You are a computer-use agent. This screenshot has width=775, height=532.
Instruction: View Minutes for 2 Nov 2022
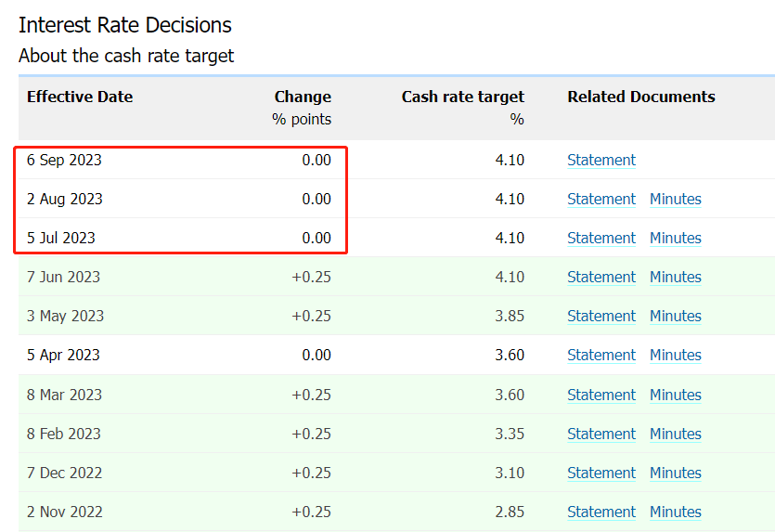[675, 512]
